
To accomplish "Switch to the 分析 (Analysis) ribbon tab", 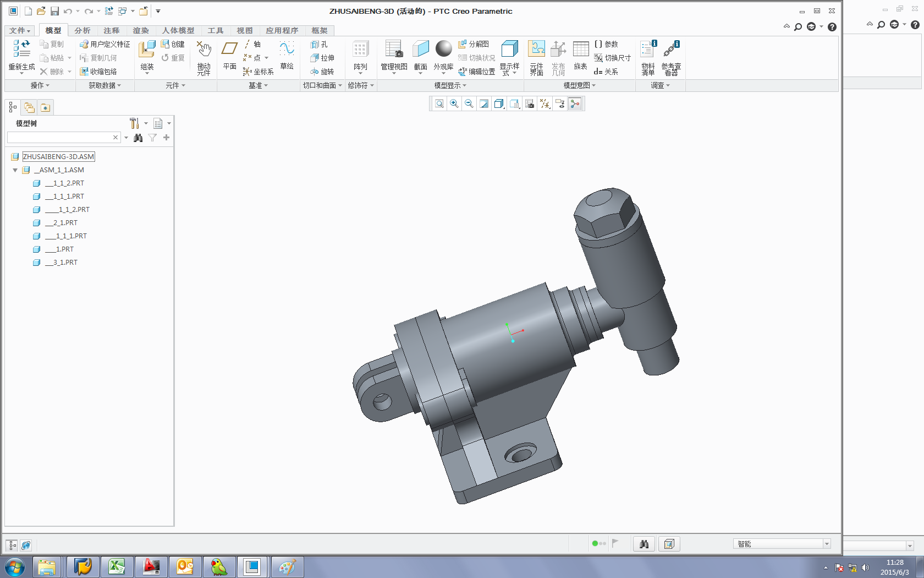I will pyautogui.click(x=82, y=31).
